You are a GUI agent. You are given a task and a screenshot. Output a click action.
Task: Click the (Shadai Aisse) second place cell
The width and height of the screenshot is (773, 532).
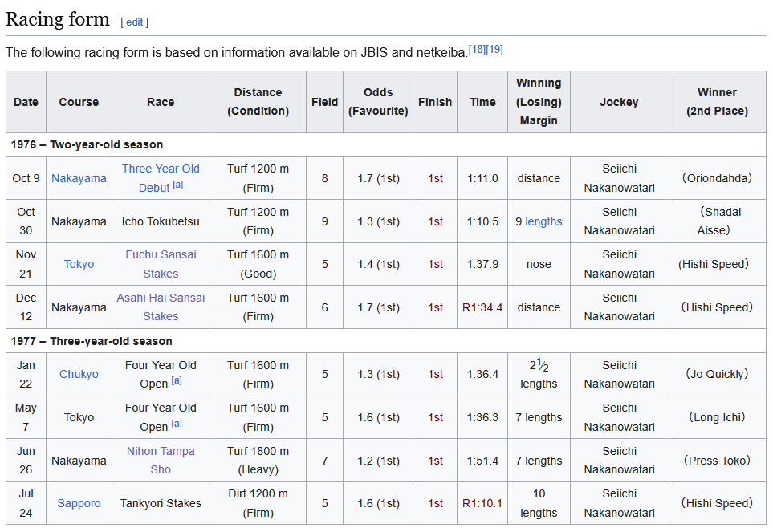[x=718, y=221]
